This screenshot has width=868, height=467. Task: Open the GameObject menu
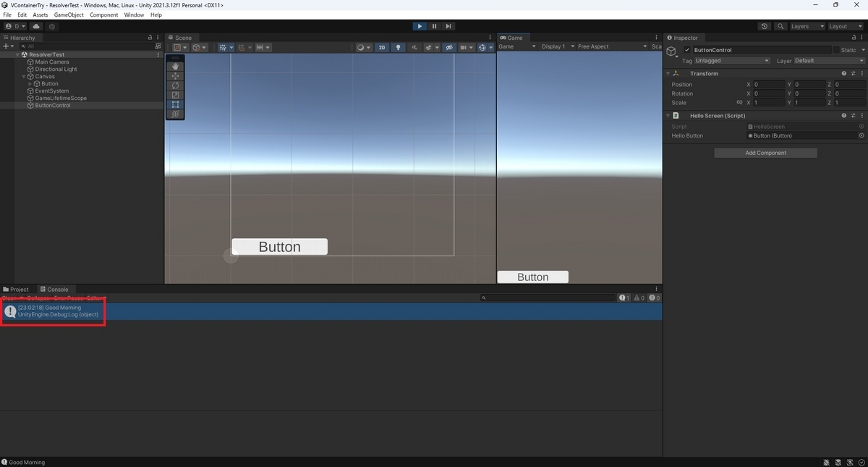pos(69,14)
